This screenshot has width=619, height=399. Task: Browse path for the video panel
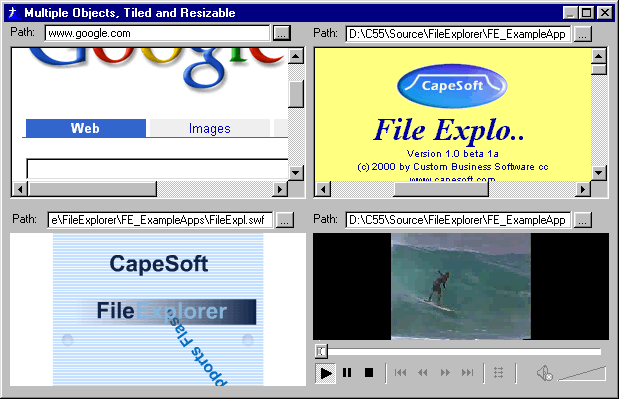click(x=582, y=220)
